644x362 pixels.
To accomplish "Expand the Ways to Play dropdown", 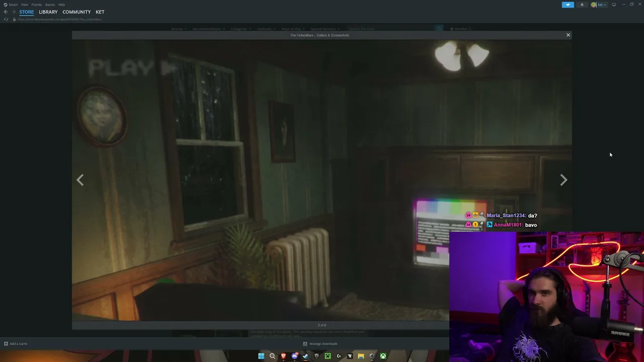I will point(293,29).
